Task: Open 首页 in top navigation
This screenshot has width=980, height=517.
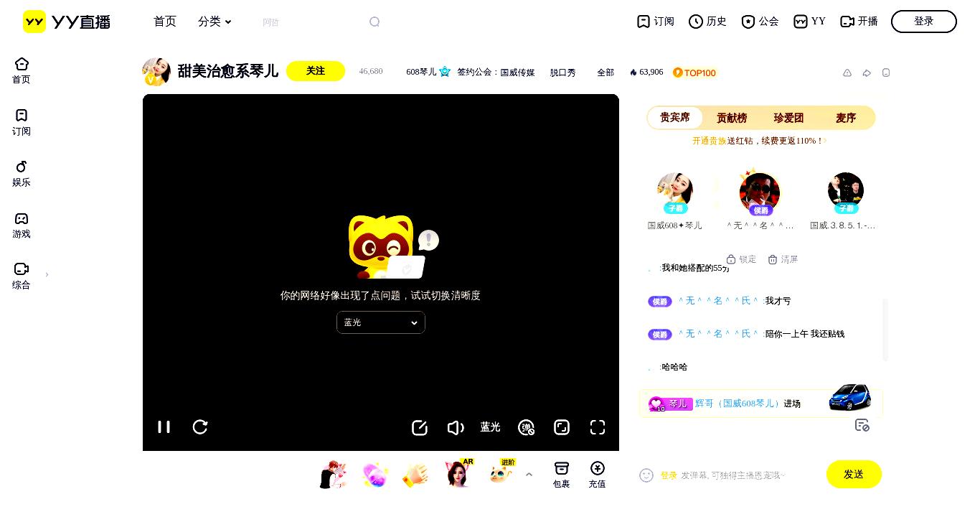Action: 165,22
